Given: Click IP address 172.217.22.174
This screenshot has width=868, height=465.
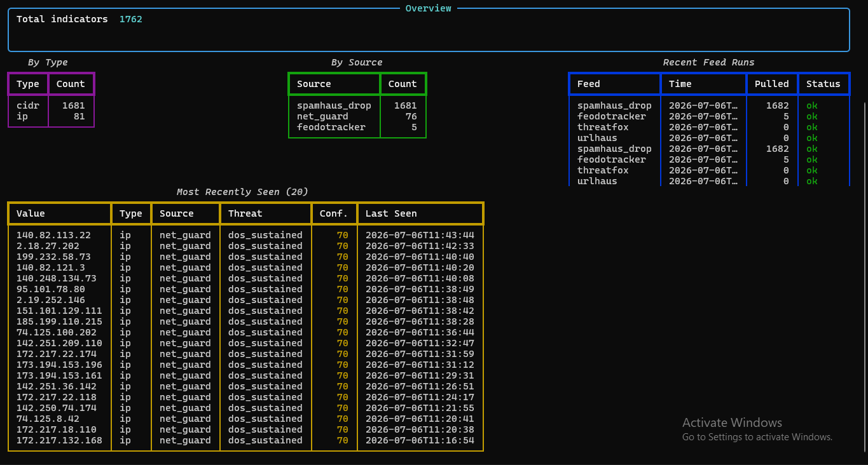Looking at the screenshot, I should click(57, 354).
